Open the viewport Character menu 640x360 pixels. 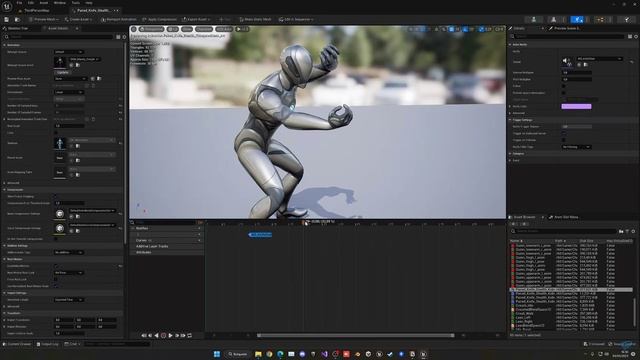pyautogui.click(x=204, y=29)
